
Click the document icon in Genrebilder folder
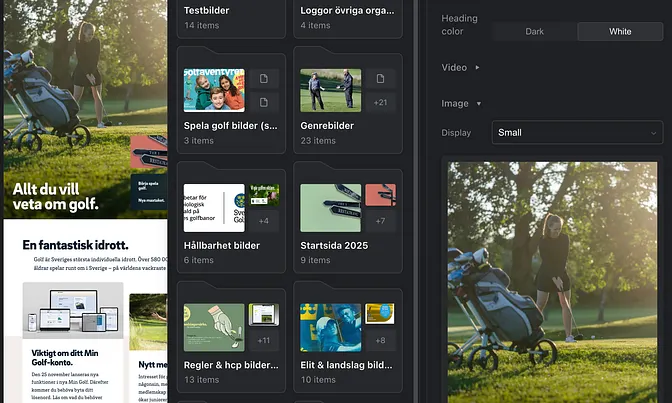pyautogui.click(x=380, y=79)
